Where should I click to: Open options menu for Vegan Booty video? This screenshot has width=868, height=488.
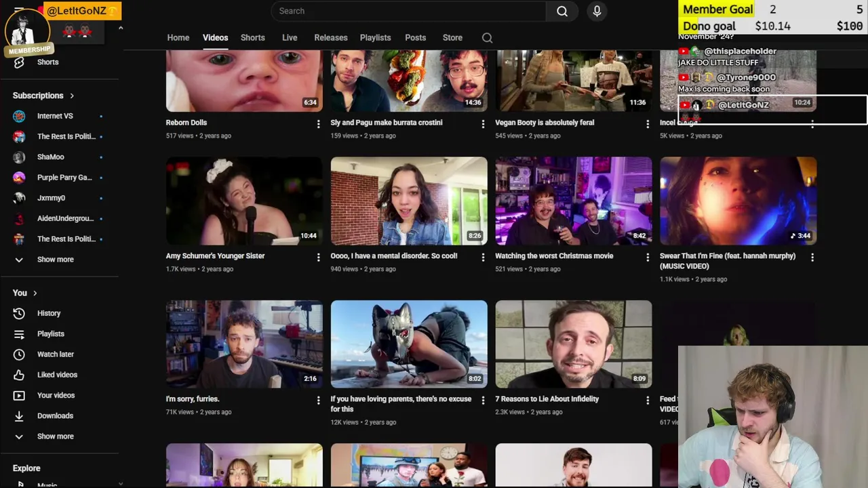point(648,124)
